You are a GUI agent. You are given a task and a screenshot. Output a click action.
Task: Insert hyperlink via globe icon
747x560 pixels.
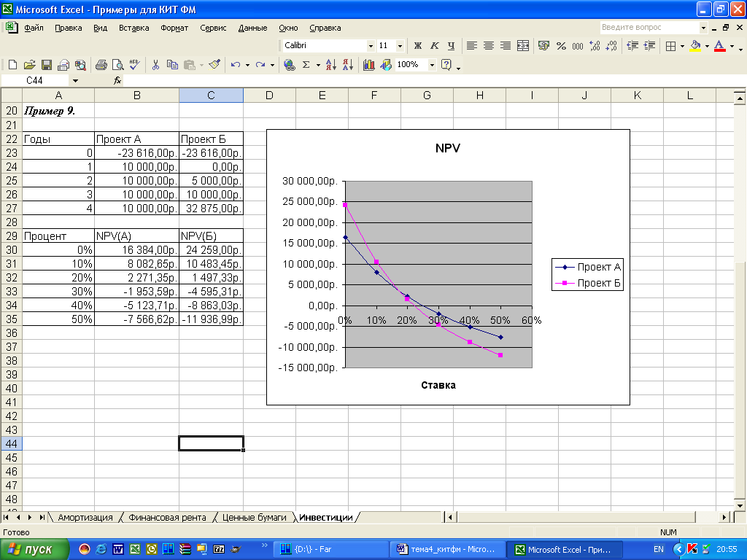click(x=289, y=65)
